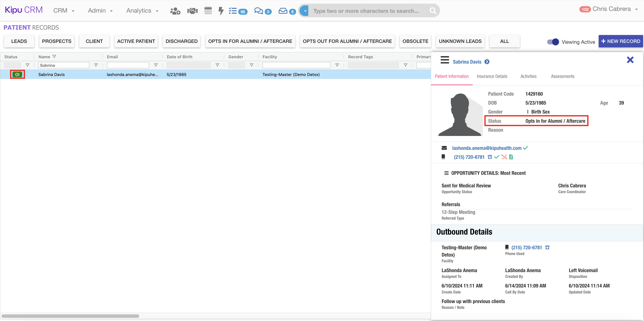644x321 pixels.
Task: Open the task checklist icon with 96 badge
Action: click(x=233, y=11)
